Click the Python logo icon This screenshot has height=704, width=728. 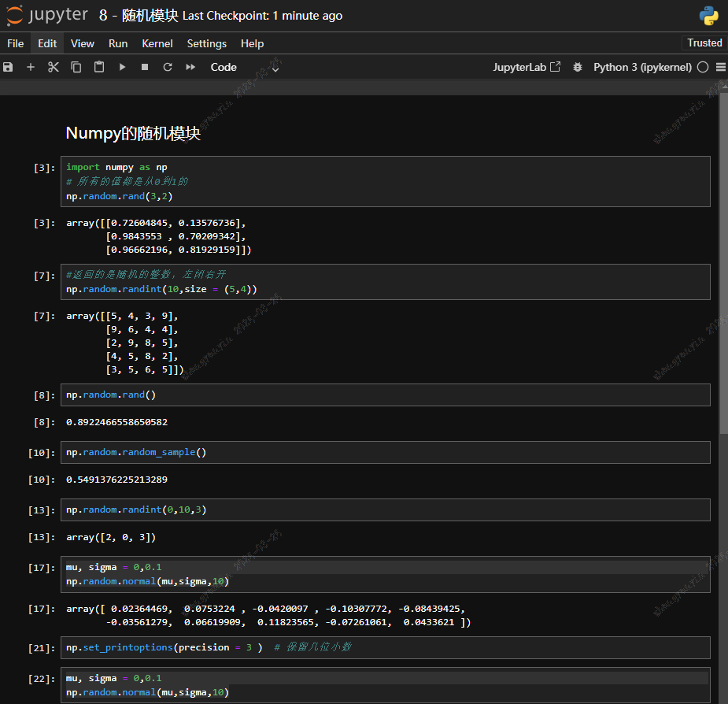point(708,15)
